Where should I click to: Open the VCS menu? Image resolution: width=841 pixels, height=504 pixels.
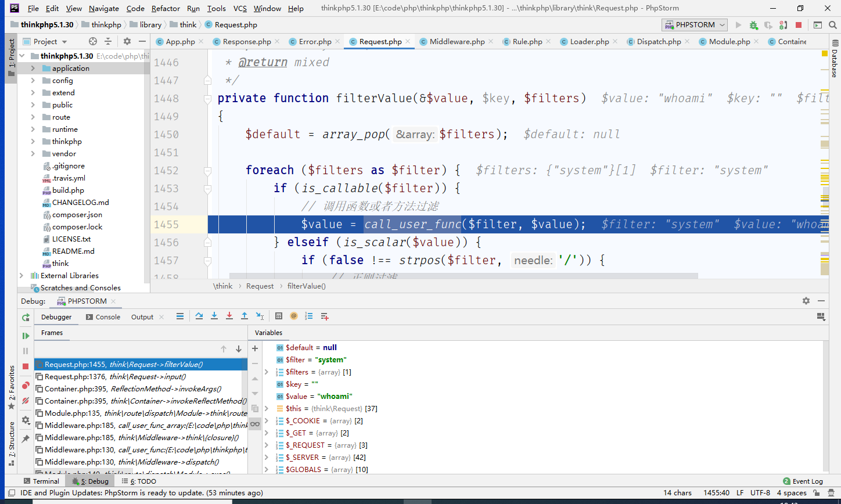click(x=240, y=8)
